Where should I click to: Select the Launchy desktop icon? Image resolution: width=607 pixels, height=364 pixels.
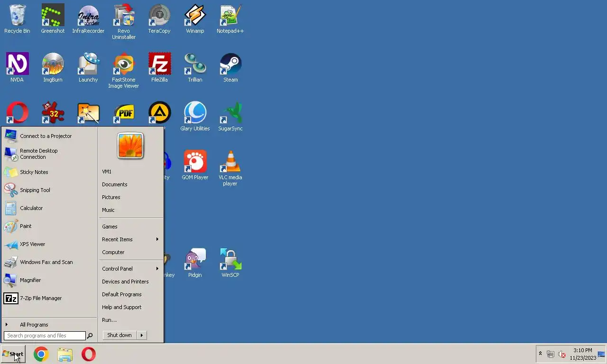88,68
